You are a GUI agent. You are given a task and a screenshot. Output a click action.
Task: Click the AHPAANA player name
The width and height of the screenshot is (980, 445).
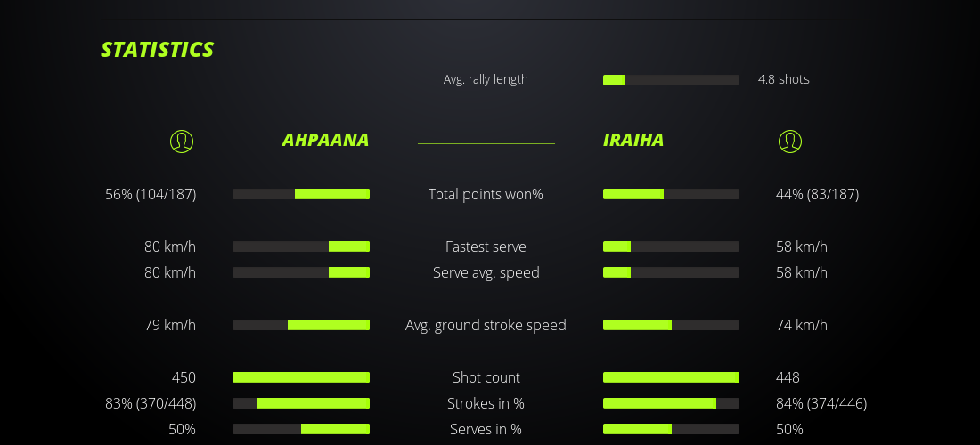click(325, 141)
